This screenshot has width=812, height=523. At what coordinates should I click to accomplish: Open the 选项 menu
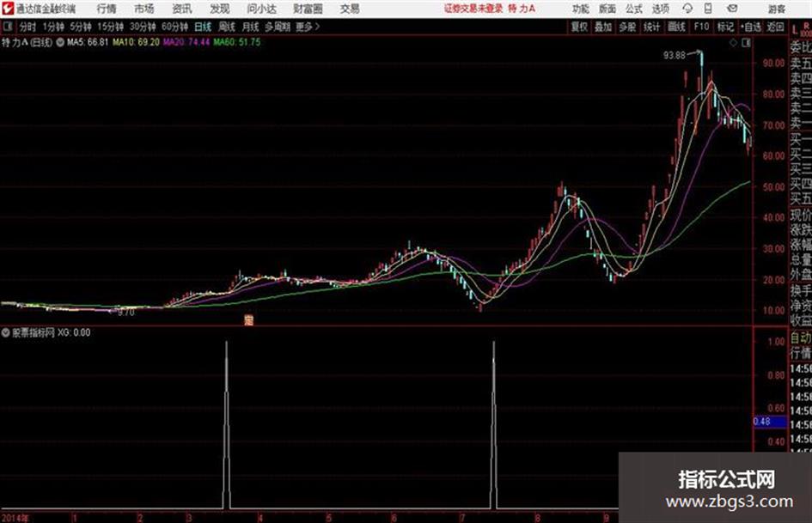[660, 9]
